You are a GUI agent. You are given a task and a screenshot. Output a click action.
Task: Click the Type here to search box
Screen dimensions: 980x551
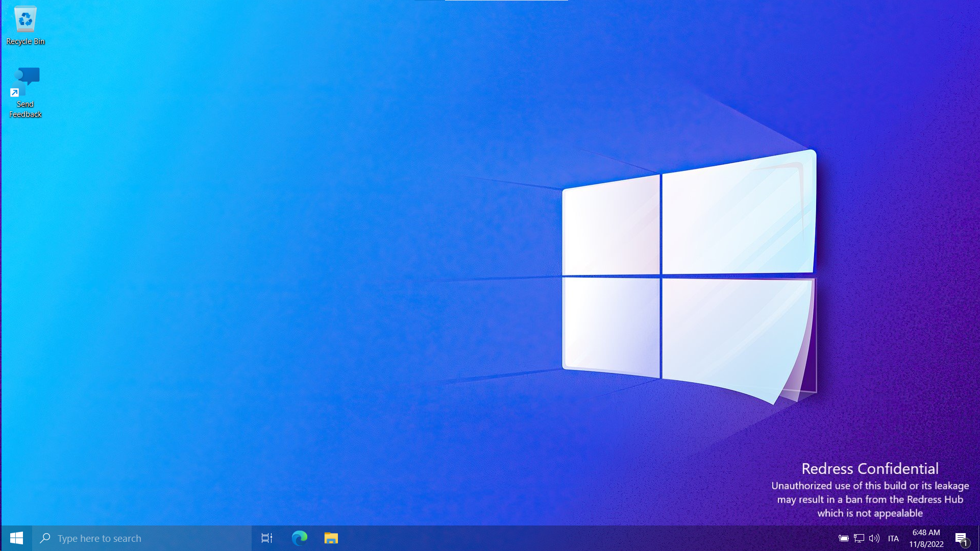click(142, 538)
